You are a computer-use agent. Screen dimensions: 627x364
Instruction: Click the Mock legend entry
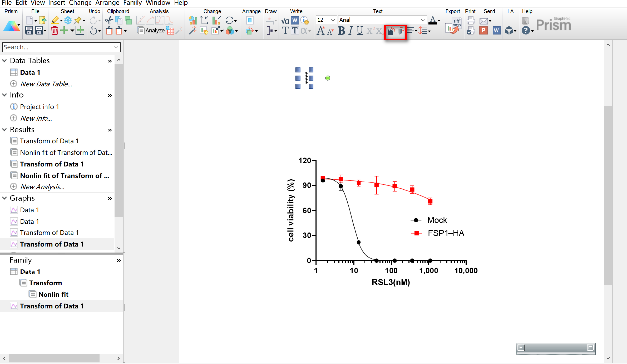tap(429, 220)
